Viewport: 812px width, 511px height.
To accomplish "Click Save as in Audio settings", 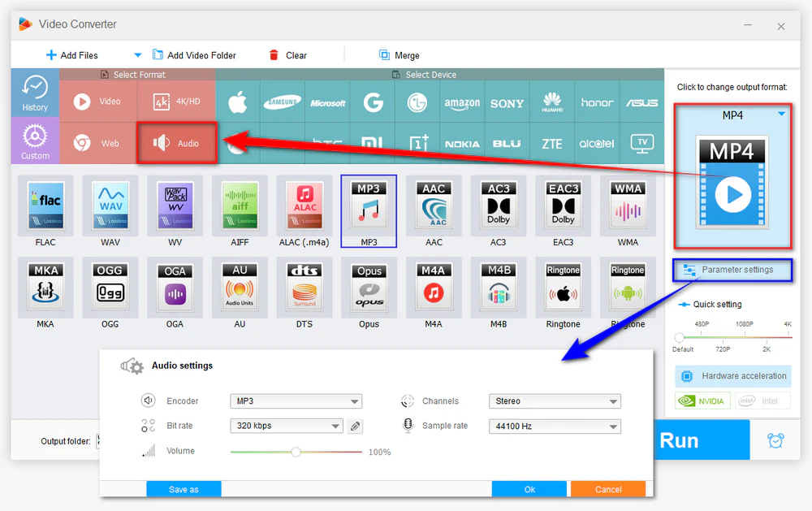I will coord(184,489).
